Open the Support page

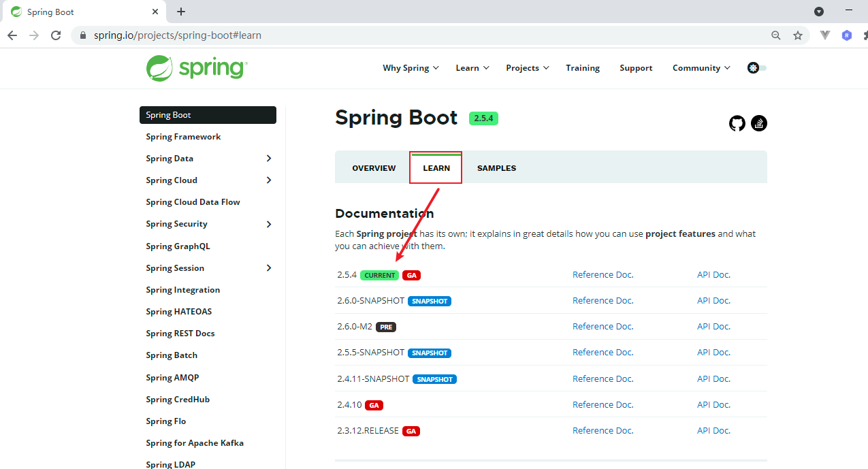tap(636, 68)
